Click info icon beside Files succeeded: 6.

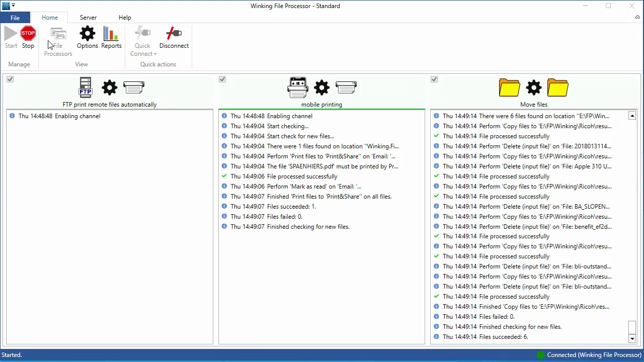pyautogui.click(x=437, y=336)
